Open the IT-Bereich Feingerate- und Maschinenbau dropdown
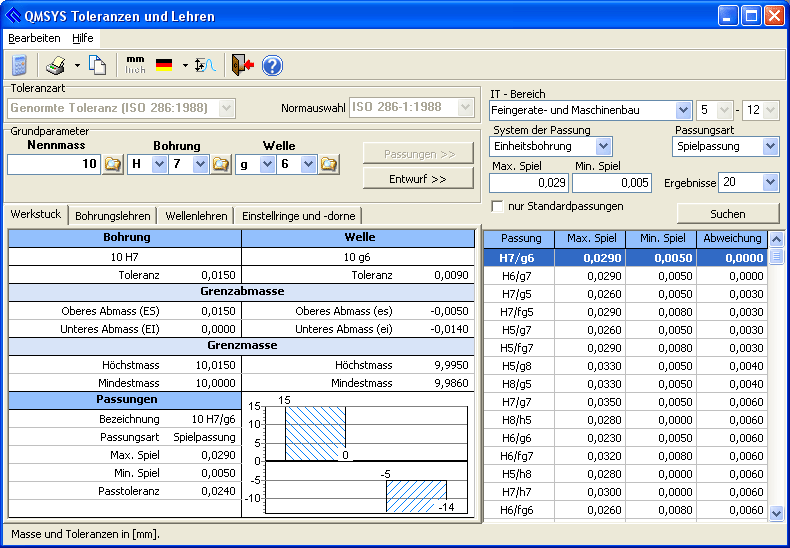This screenshot has height=548, width=790. [683, 110]
